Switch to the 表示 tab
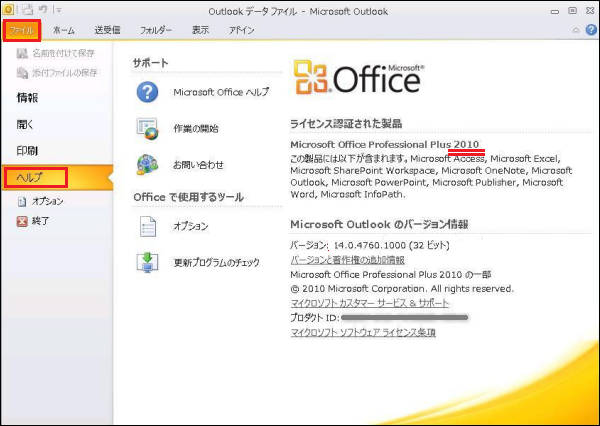This screenshot has height=426, width=600. (200, 30)
